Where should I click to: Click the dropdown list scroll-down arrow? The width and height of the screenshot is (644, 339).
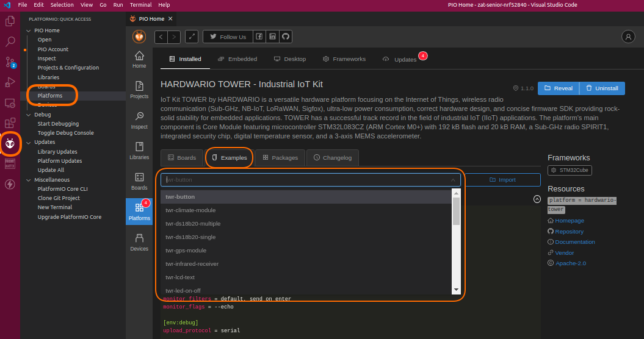pos(456,290)
